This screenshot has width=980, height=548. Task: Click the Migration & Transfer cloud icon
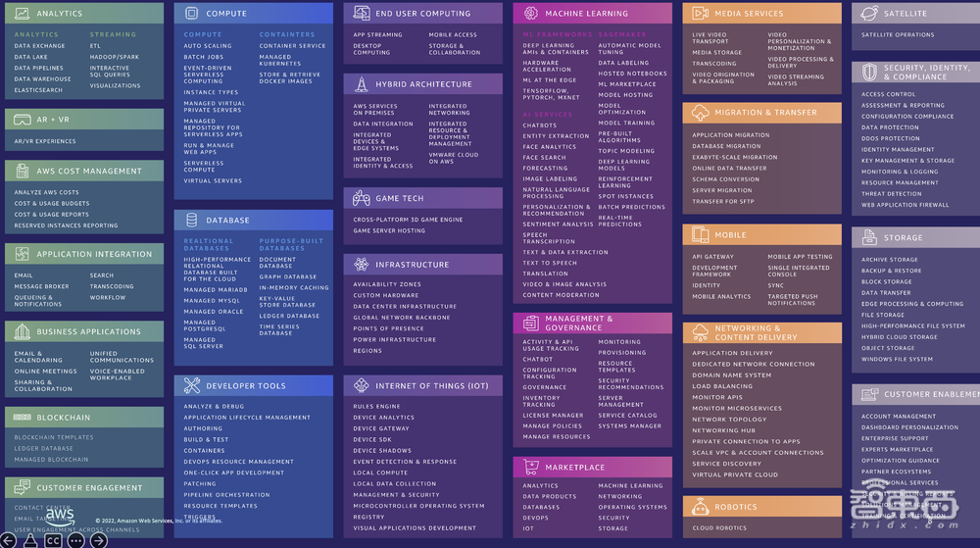(700, 113)
